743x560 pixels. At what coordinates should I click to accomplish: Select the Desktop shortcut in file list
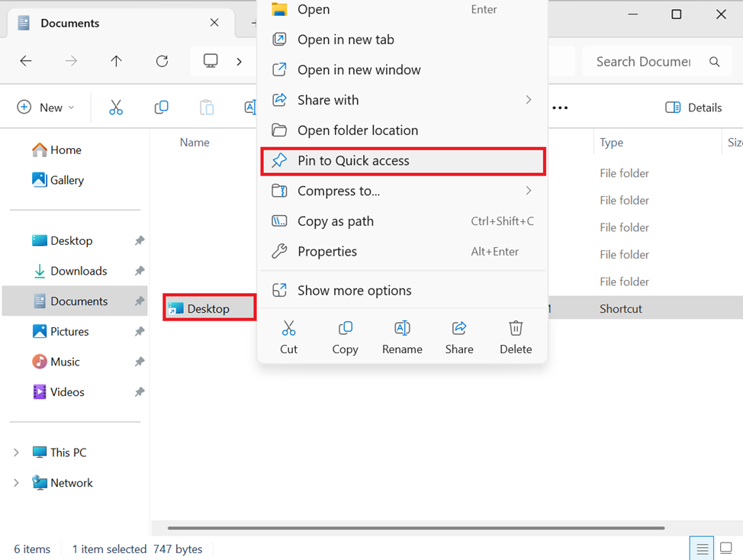point(209,309)
